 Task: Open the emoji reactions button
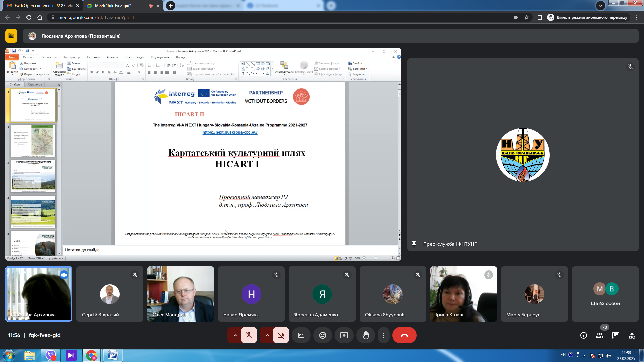point(323,335)
